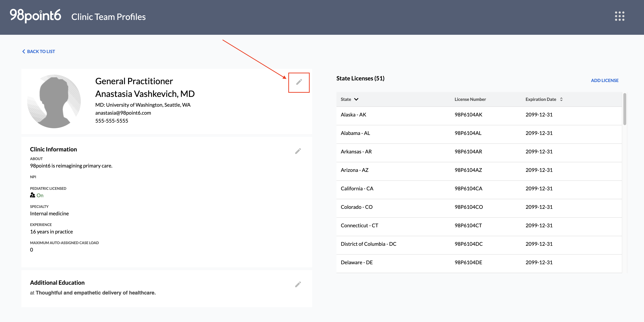The height and width of the screenshot is (322, 644).
Task: Click license number 98P6104DC
Action: (x=468, y=244)
